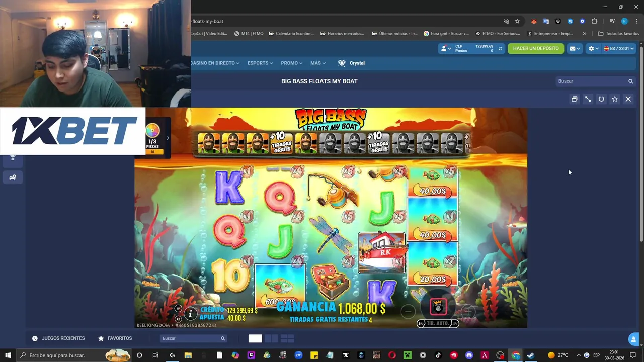
Task: Open the TIR. AUTO. autoplay button
Action: coord(438,323)
